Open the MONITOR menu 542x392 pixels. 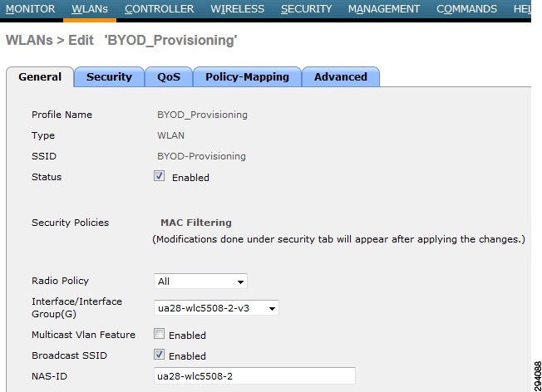31,8
